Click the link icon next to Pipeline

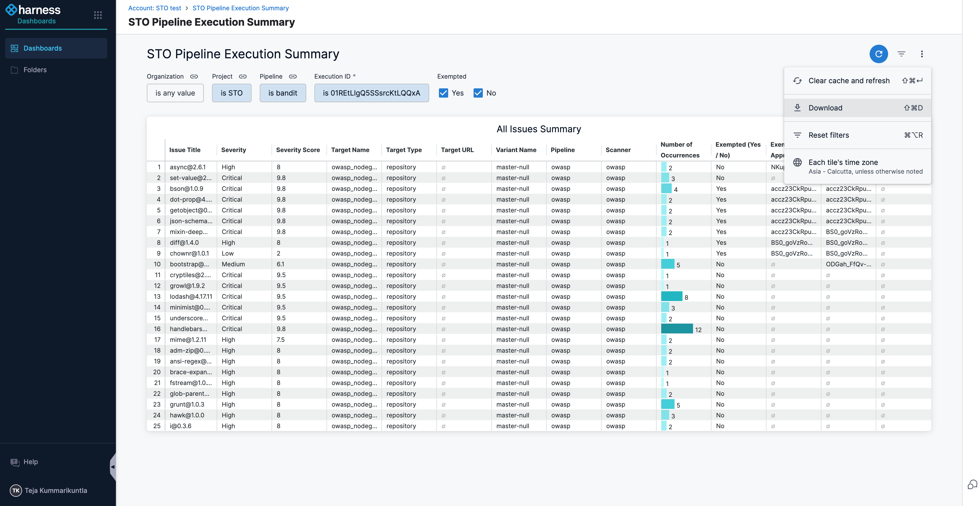pyautogui.click(x=293, y=77)
